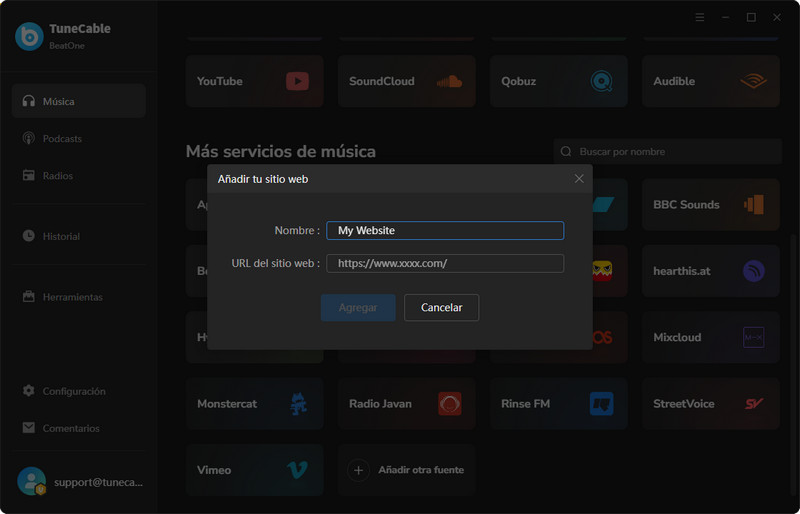Select the Radio Javan card
800x514 pixels.
pyautogui.click(x=407, y=404)
